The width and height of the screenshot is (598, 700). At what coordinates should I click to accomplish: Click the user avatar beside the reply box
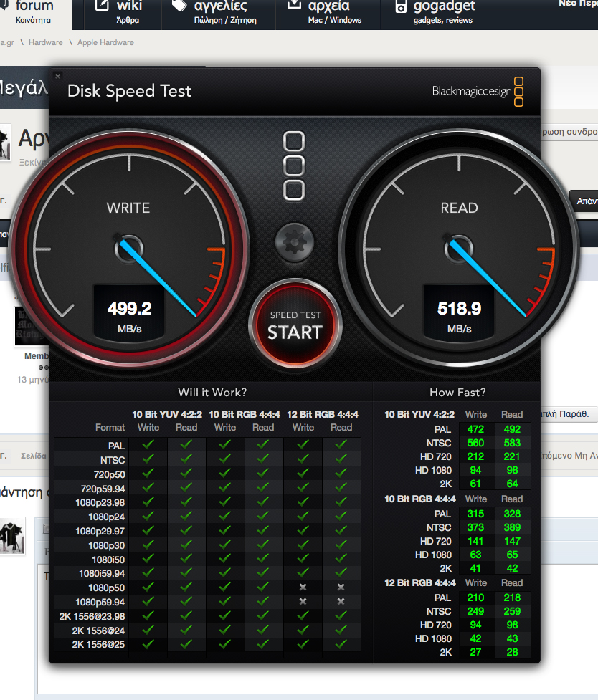coord(12,536)
